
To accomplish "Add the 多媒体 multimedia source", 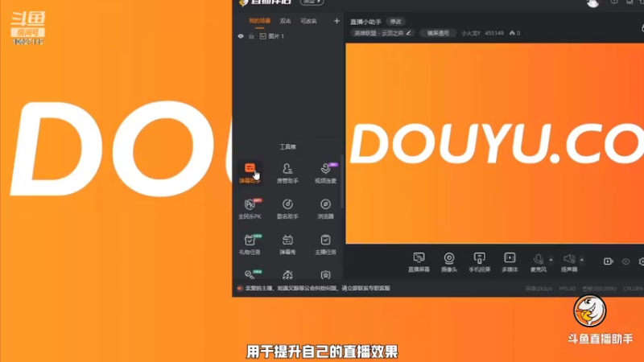I will pyautogui.click(x=510, y=262).
